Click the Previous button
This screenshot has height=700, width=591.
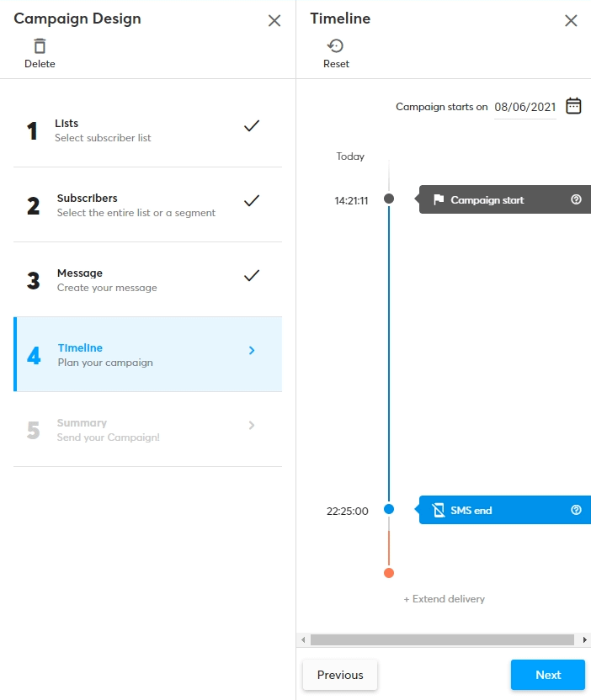[340, 675]
